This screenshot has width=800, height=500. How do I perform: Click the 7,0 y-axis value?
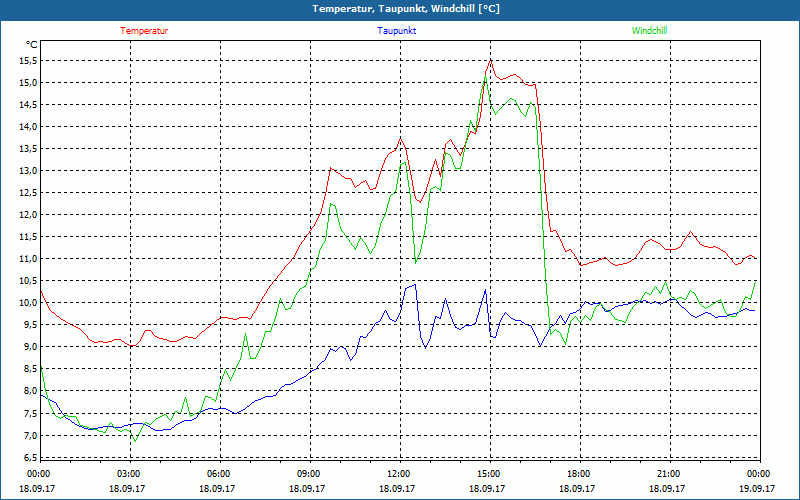tap(32, 435)
